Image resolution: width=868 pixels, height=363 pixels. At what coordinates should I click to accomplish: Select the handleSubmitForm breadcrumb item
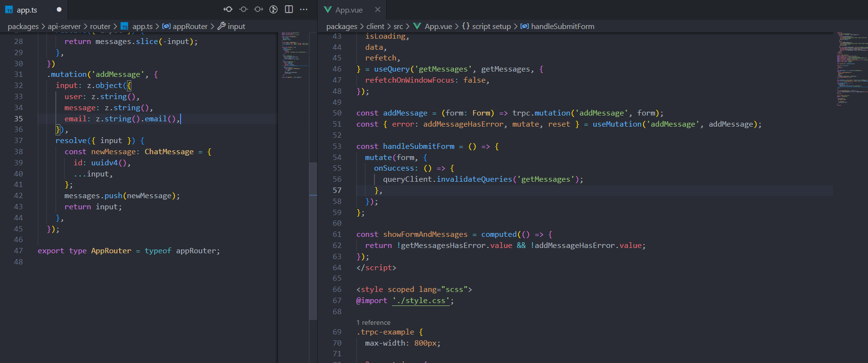point(562,27)
